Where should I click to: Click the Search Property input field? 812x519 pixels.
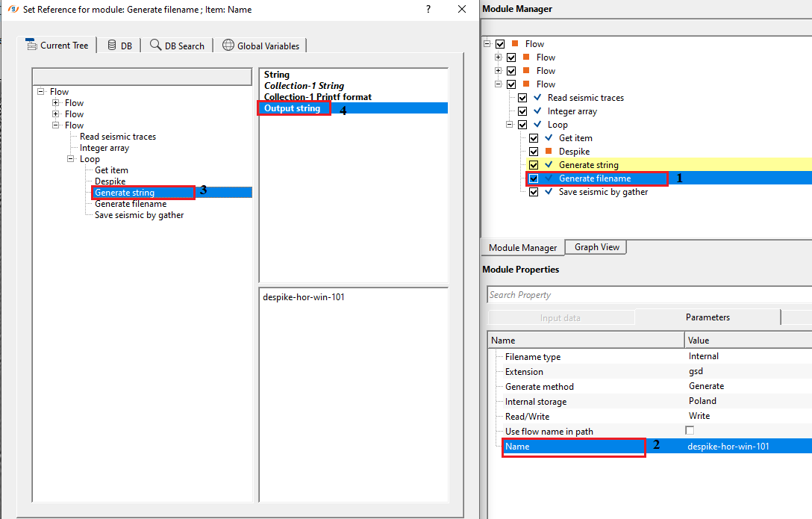pos(648,295)
